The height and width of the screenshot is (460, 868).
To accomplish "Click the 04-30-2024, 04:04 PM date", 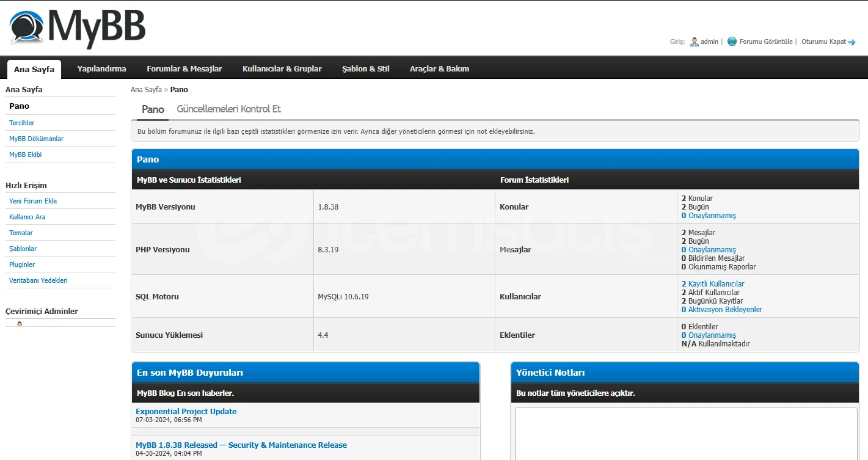I will point(169,454).
